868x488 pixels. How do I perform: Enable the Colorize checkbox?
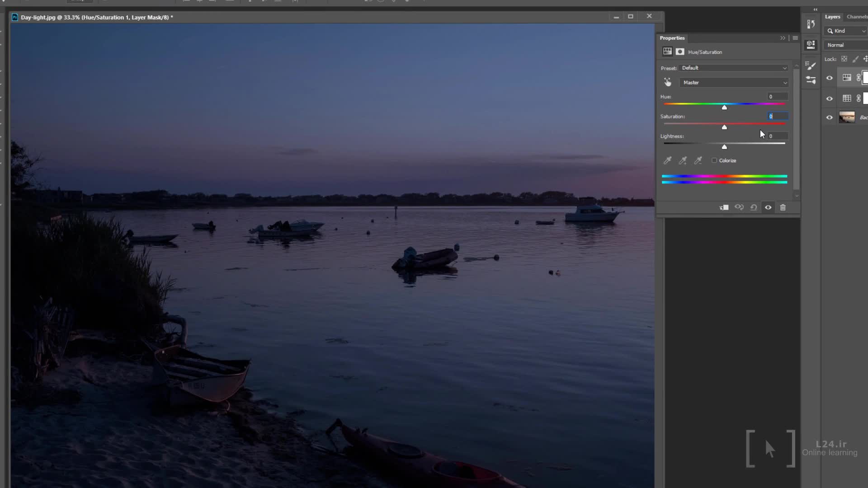tap(714, 160)
